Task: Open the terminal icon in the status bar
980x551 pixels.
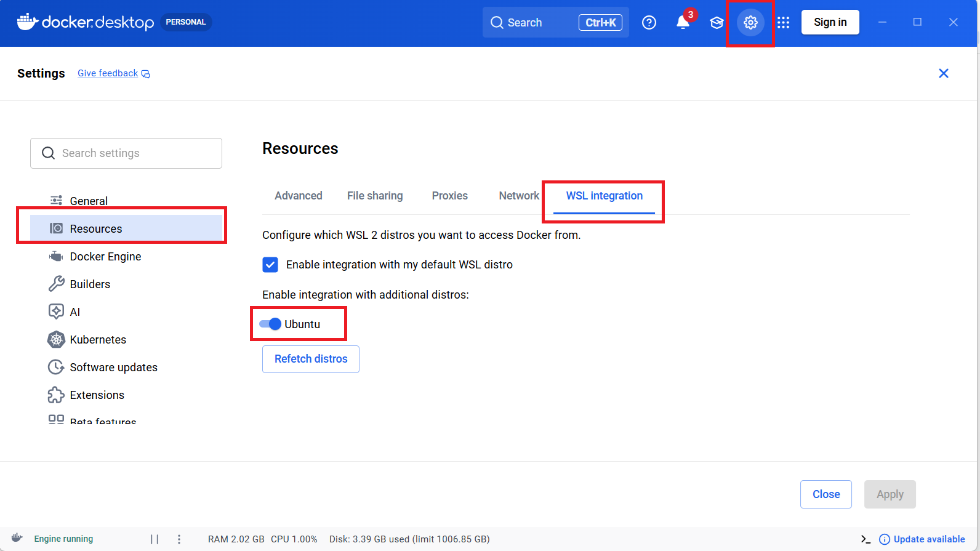Action: coord(866,539)
